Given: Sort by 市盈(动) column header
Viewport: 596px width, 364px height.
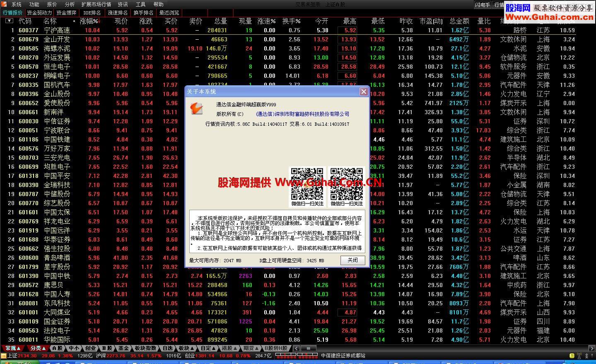Looking at the screenshot, I should (431, 21).
